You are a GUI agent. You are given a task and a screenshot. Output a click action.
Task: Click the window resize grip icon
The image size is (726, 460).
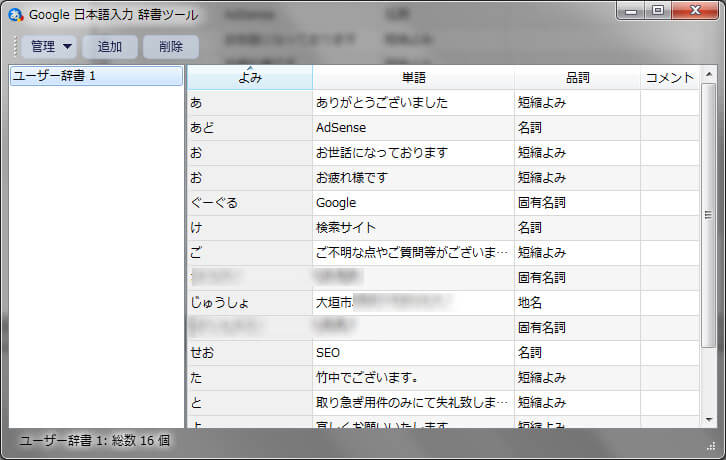711,446
